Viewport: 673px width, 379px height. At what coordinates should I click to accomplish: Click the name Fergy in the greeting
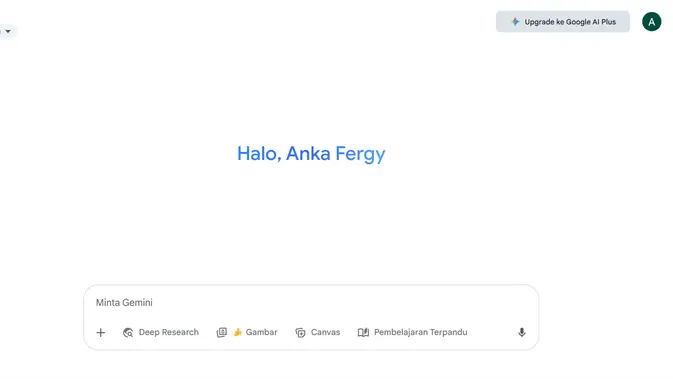tap(360, 155)
